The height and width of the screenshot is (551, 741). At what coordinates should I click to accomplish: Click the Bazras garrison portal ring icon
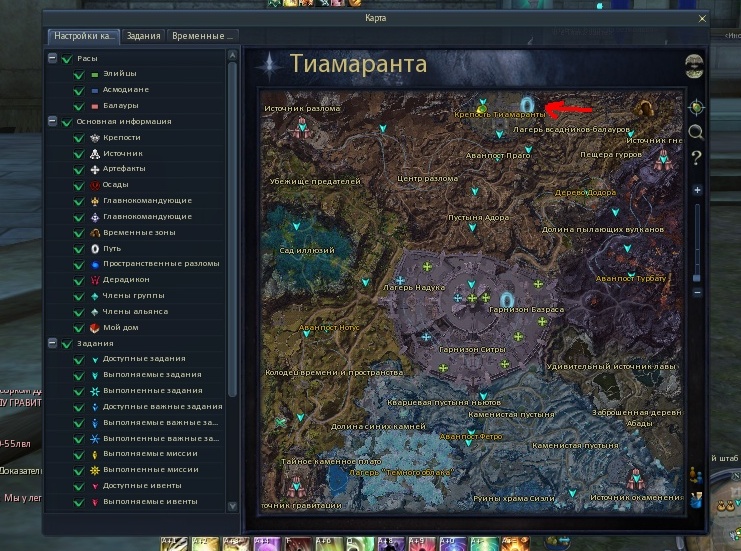click(507, 300)
